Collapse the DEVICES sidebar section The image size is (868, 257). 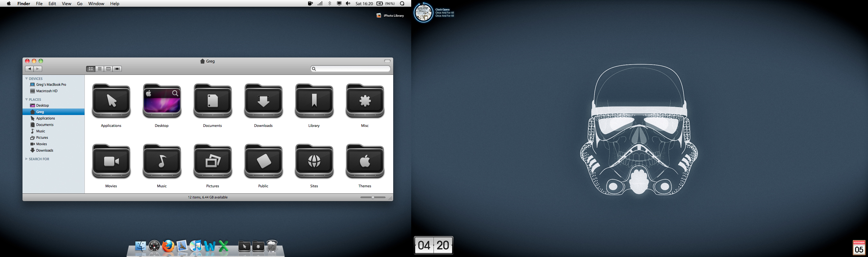click(x=27, y=78)
